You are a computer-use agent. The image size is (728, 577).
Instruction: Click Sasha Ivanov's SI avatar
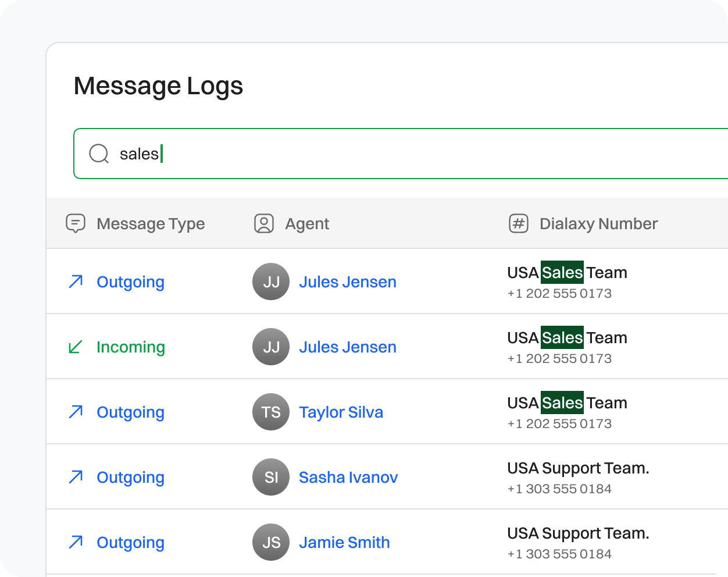pyautogui.click(x=271, y=477)
